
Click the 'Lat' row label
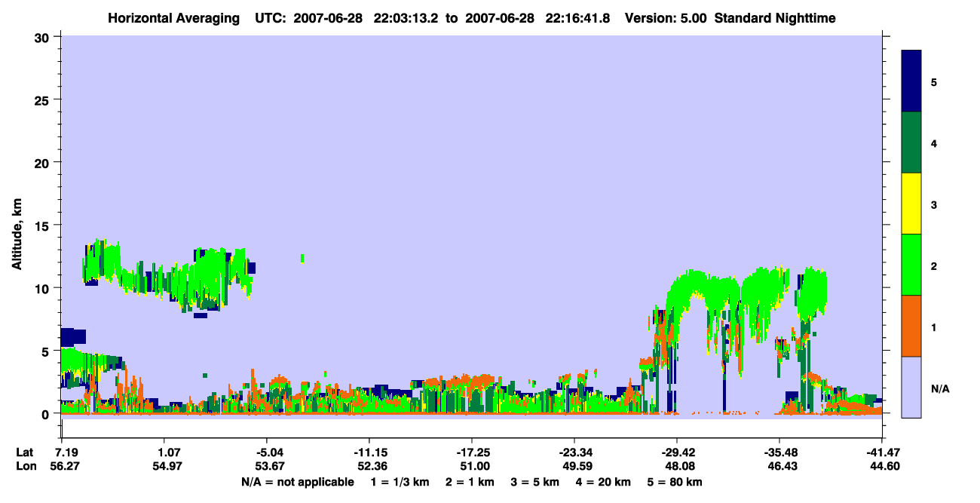point(25,452)
